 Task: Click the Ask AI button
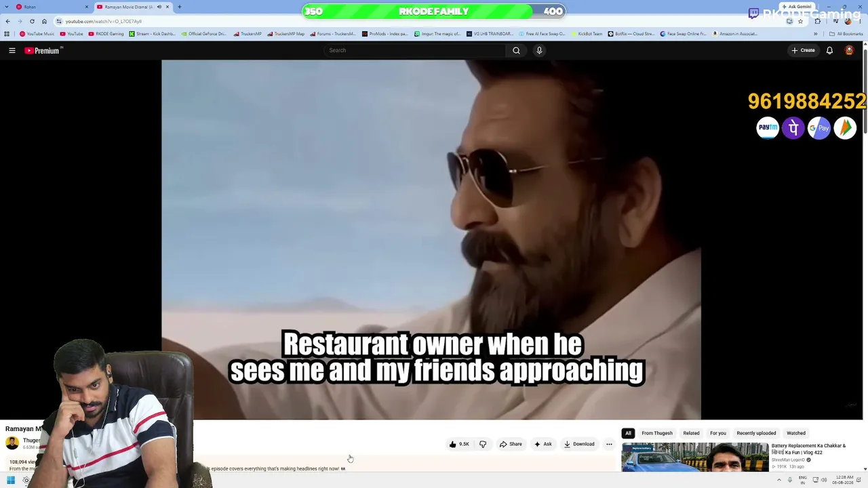(542, 444)
